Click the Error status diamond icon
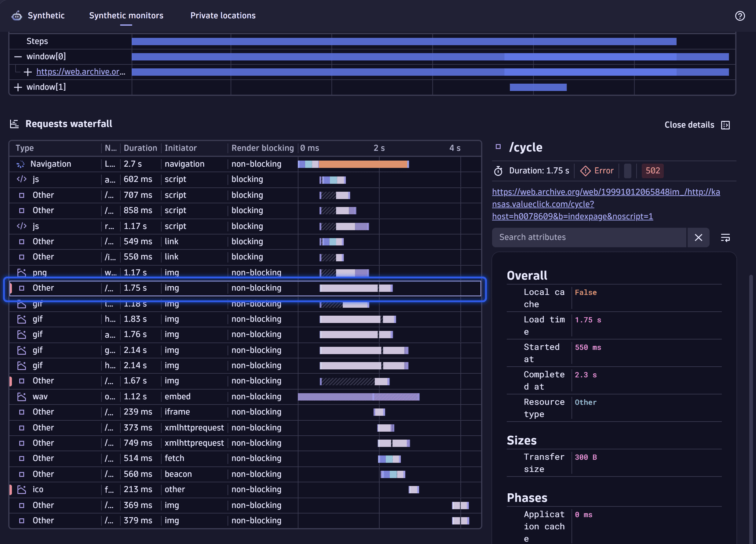This screenshot has height=544, width=756. [585, 171]
